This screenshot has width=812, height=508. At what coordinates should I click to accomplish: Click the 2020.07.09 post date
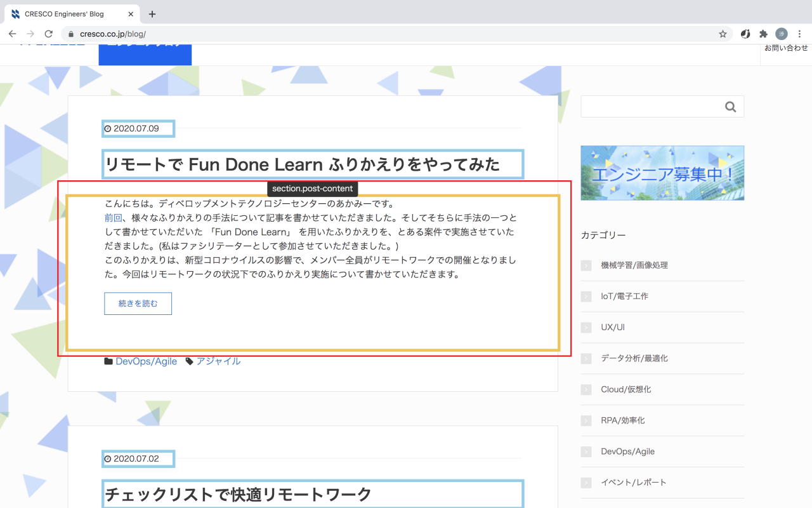pyautogui.click(x=136, y=128)
